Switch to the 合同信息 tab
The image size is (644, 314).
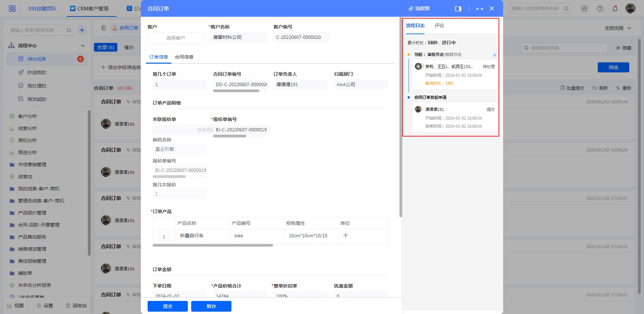pyautogui.click(x=184, y=57)
